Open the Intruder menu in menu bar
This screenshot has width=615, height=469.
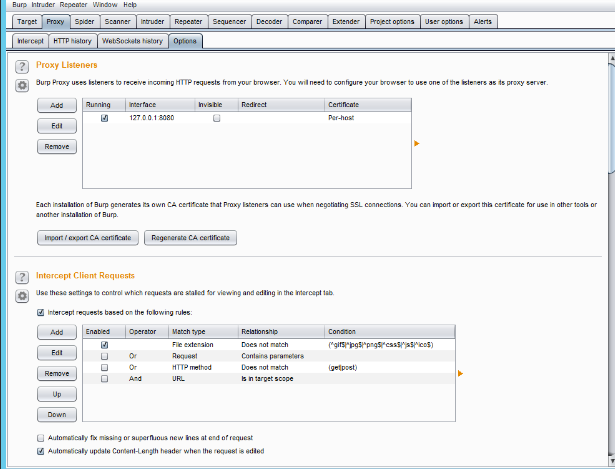tap(43, 5)
